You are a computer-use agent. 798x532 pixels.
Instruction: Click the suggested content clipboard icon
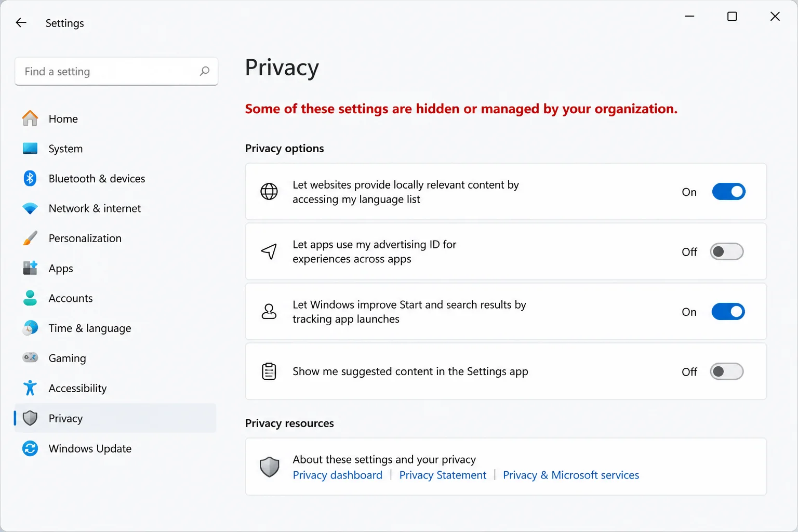(x=269, y=371)
